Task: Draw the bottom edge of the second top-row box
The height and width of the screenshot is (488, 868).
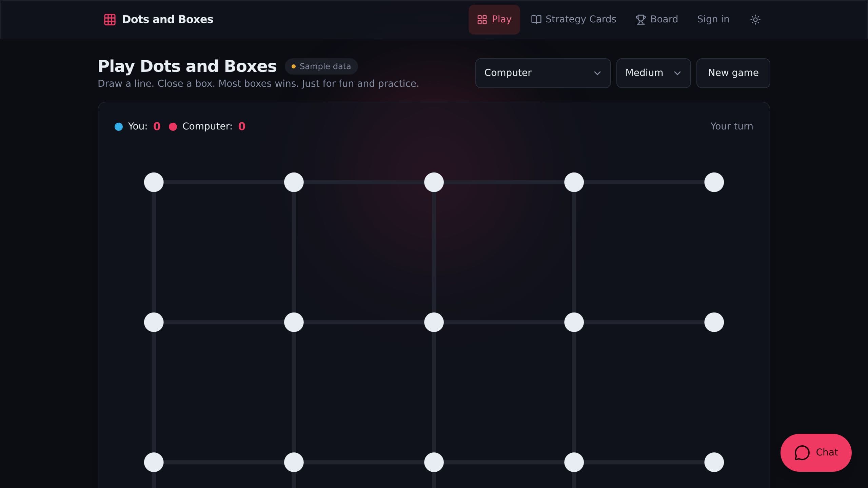Action: (364, 322)
